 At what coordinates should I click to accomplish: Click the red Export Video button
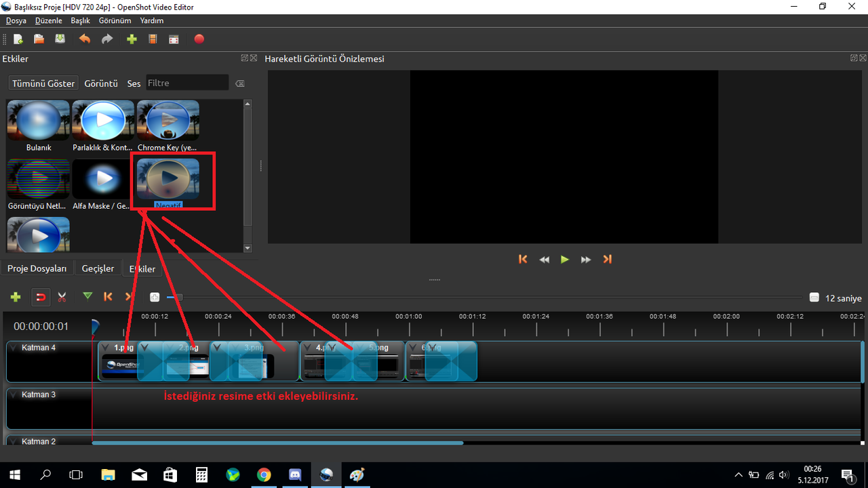[x=199, y=39]
